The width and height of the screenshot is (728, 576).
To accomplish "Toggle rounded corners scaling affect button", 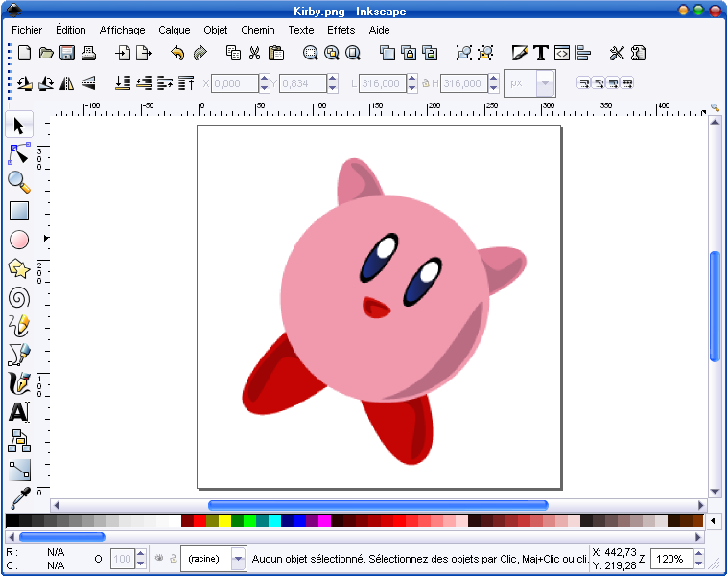I will (598, 83).
